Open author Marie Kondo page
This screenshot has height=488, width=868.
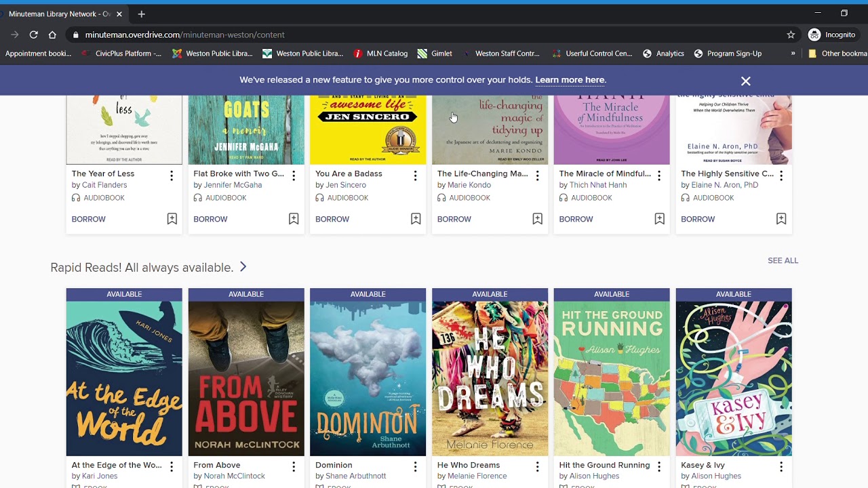click(469, 185)
